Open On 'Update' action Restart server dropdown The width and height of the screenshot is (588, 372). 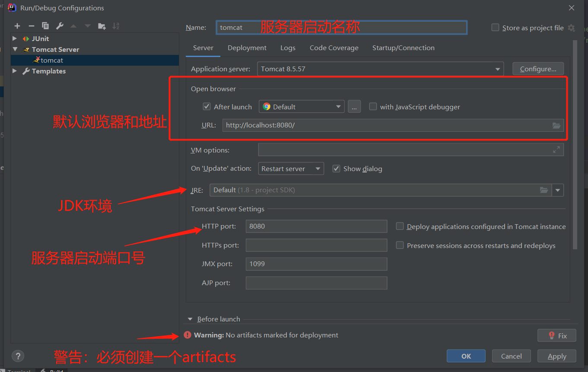coord(291,169)
